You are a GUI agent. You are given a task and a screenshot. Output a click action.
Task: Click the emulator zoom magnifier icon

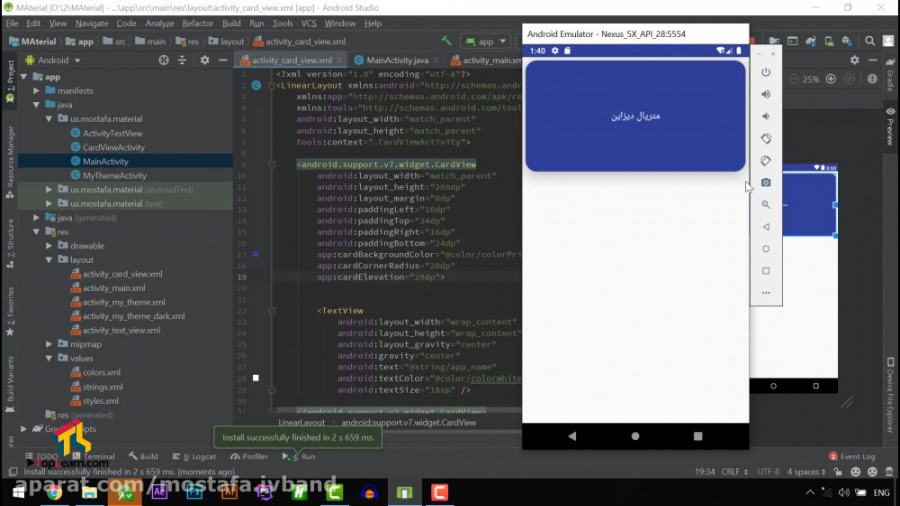click(x=766, y=204)
